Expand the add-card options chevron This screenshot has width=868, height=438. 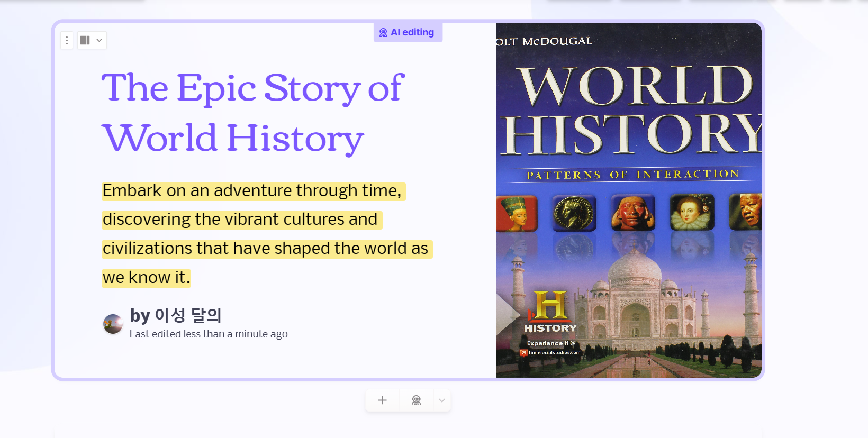point(442,400)
